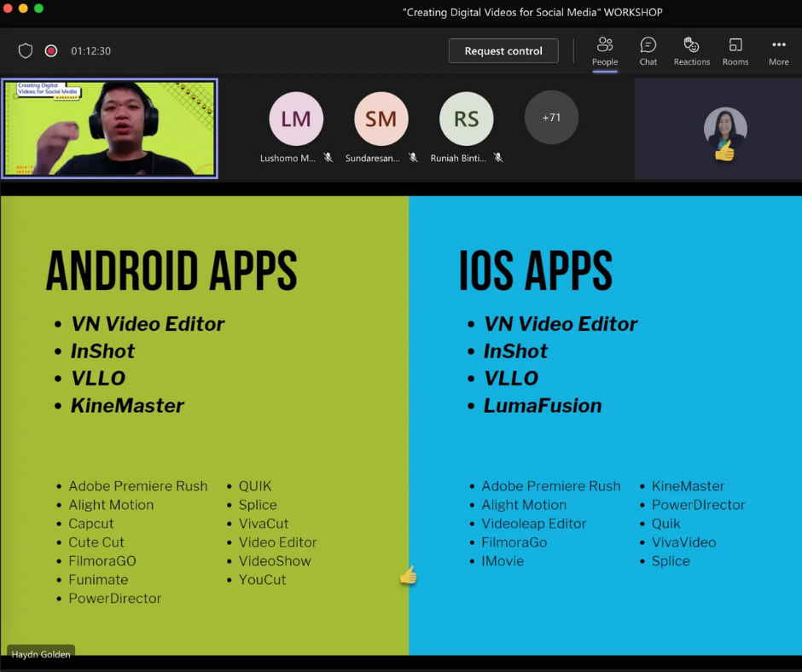
Task: Click VivaVideo in the iOS list
Action: [x=684, y=542]
